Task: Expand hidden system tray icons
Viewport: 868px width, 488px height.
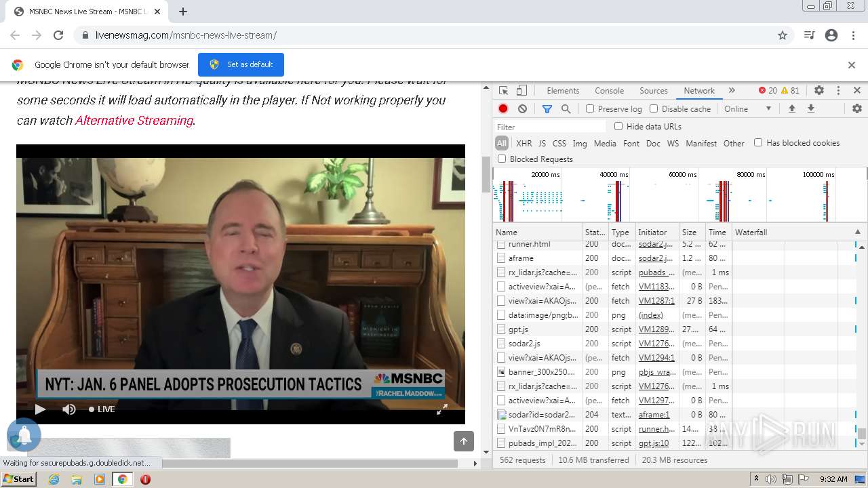Action: pyautogui.click(x=757, y=479)
